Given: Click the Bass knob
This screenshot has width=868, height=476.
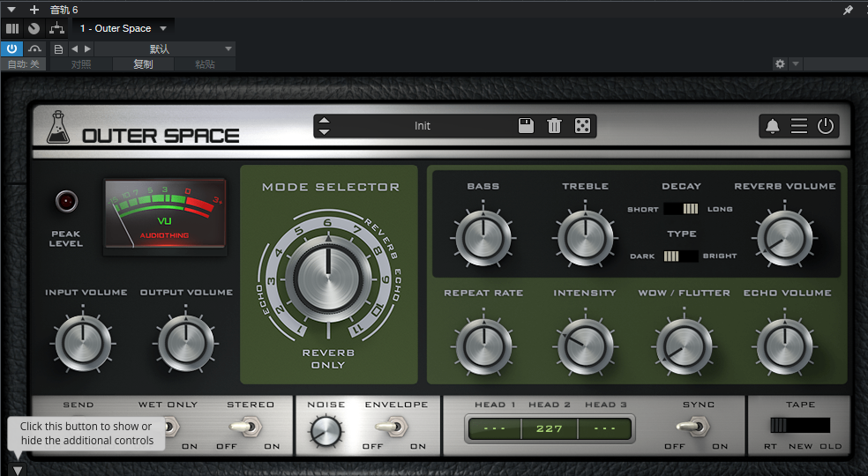Looking at the screenshot, I should click(x=483, y=239).
